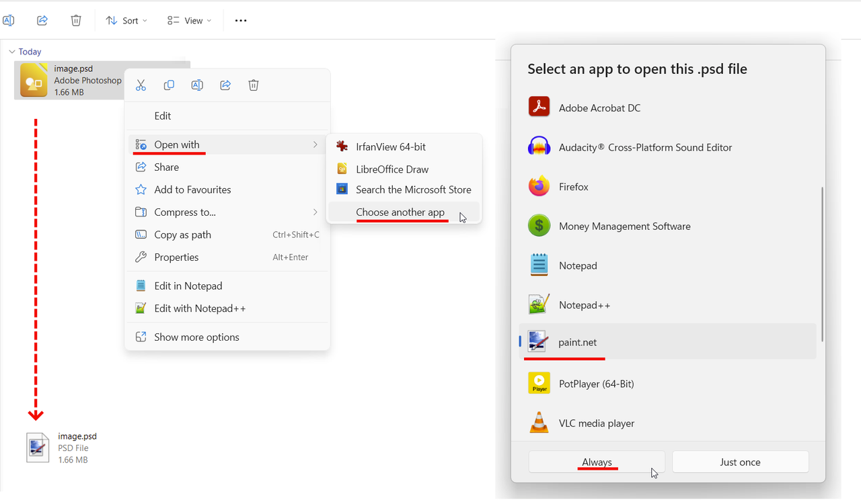Open the View dropdown
861x504 pixels.
(x=189, y=21)
